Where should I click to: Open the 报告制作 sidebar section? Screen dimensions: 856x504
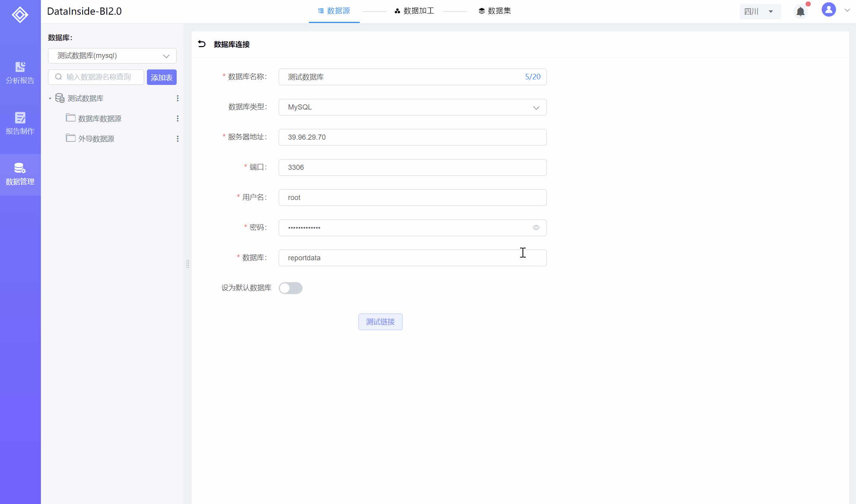coord(20,123)
